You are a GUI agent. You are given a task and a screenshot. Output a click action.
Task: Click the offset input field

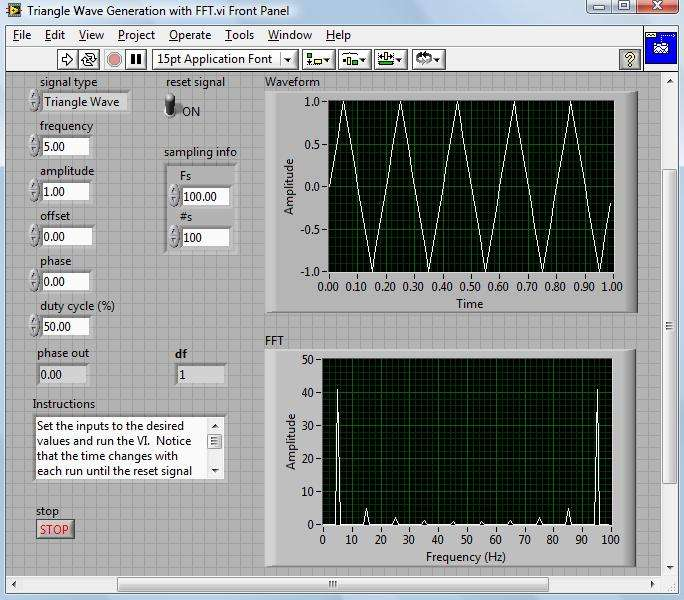tap(67, 237)
